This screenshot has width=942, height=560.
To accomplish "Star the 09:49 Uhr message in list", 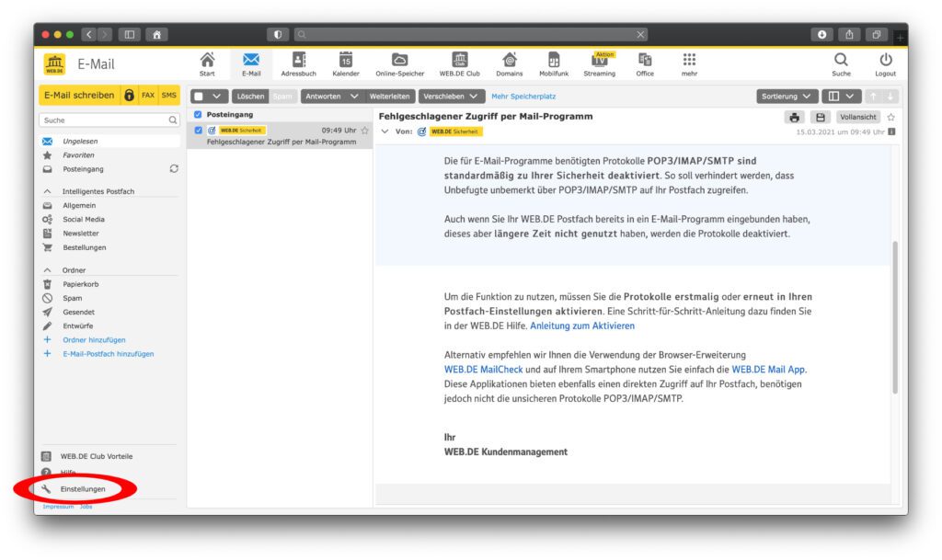I will (364, 131).
